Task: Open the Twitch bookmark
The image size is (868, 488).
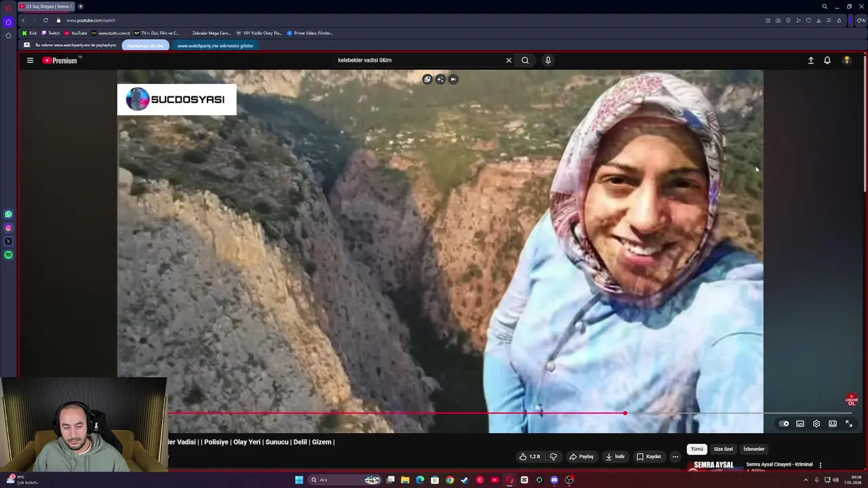Action: click(x=51, y=33)
